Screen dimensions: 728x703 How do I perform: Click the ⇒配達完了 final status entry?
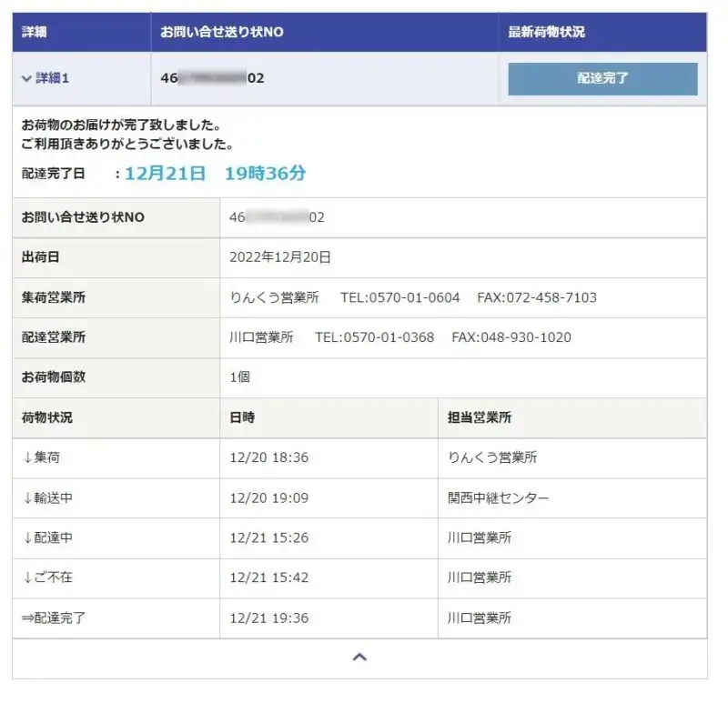(54, 618)
